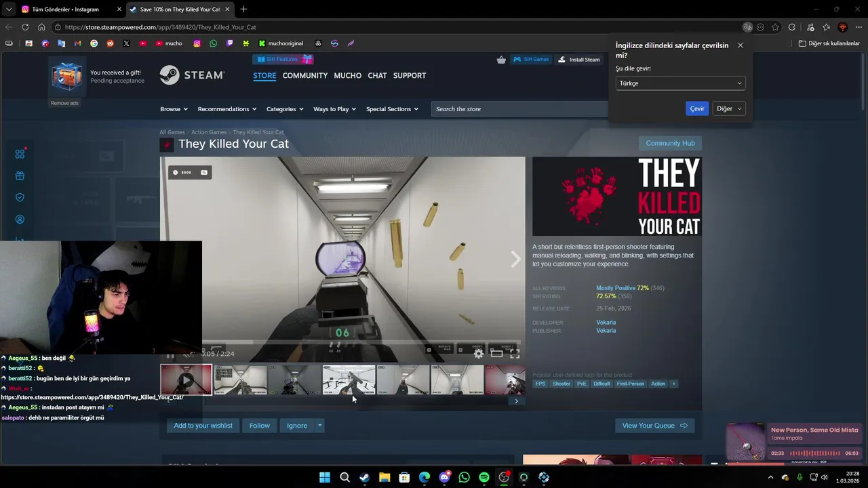Click the browser home icon

pyautogui.click(x=41, y=27)
